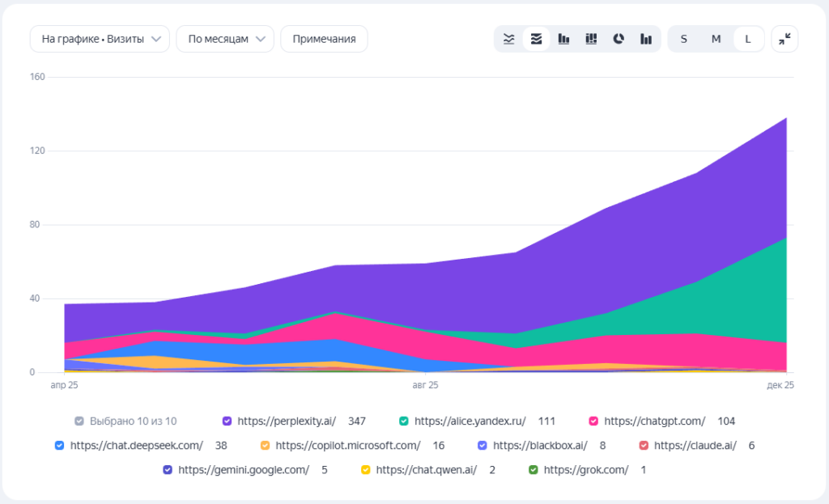Switch to the line chart view
This screenshot has width=829, height=504.
(x=508, y=39)
